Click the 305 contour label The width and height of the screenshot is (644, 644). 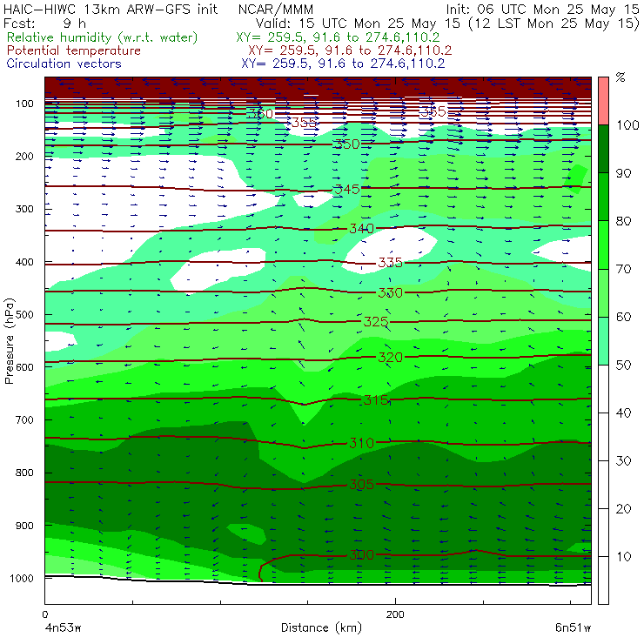[361, 485]
